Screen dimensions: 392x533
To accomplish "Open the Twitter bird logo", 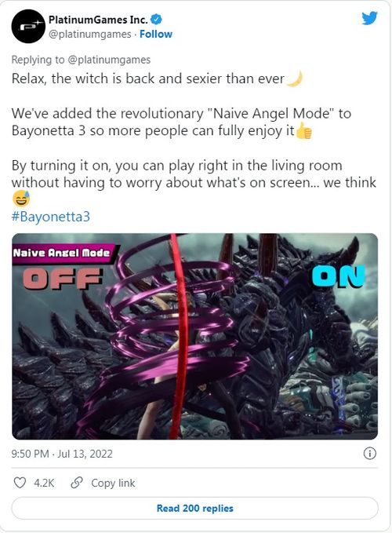I will (369, 18).
